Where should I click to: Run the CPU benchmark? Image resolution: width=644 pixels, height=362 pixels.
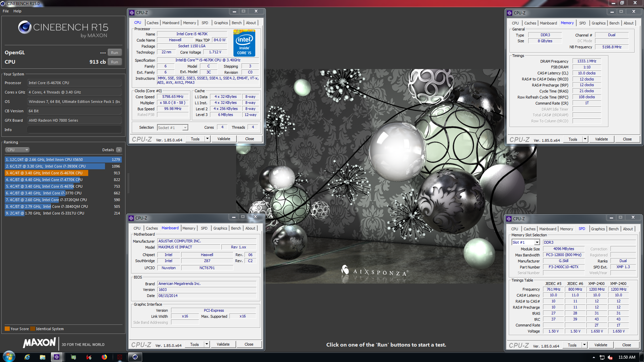pos(114,62)
